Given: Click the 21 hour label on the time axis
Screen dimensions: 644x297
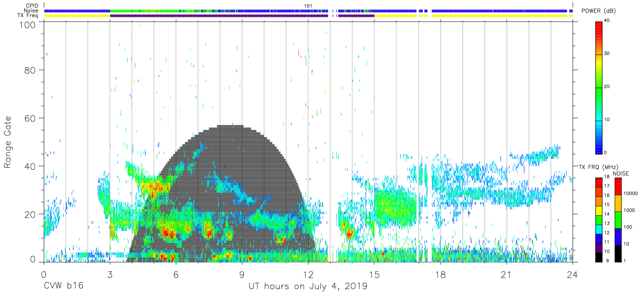Looking at the screenshot, I should (x=507, y=274).
